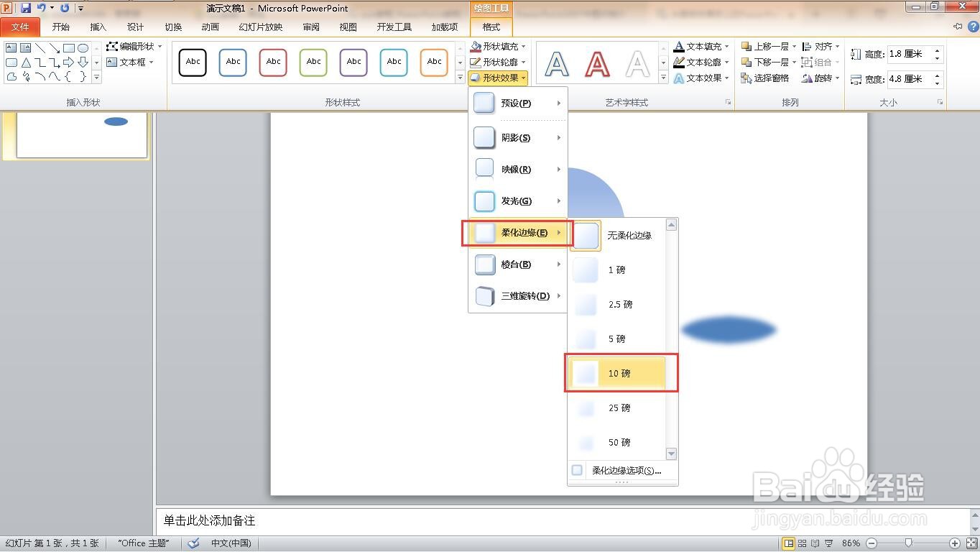This screenshot has height=552, width=980.
Task: Click the zoom in plus button
Action: (955, 543)
